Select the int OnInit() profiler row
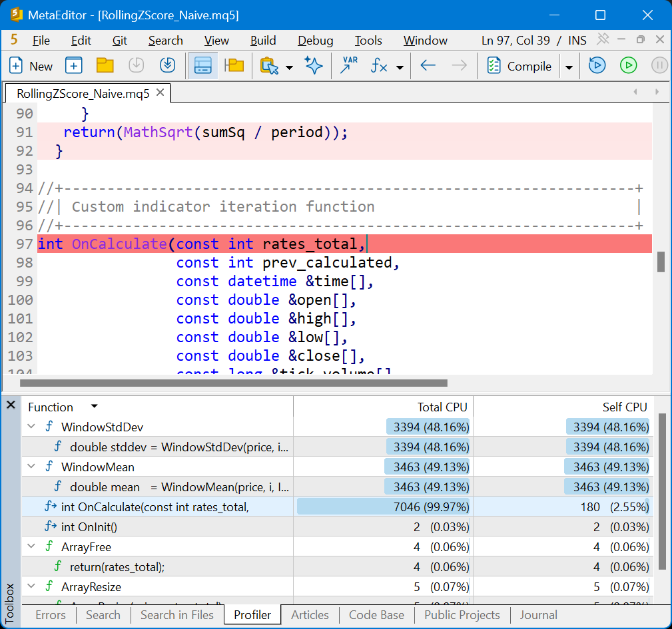This screenshot has width=672, height=629. (337, 526)
